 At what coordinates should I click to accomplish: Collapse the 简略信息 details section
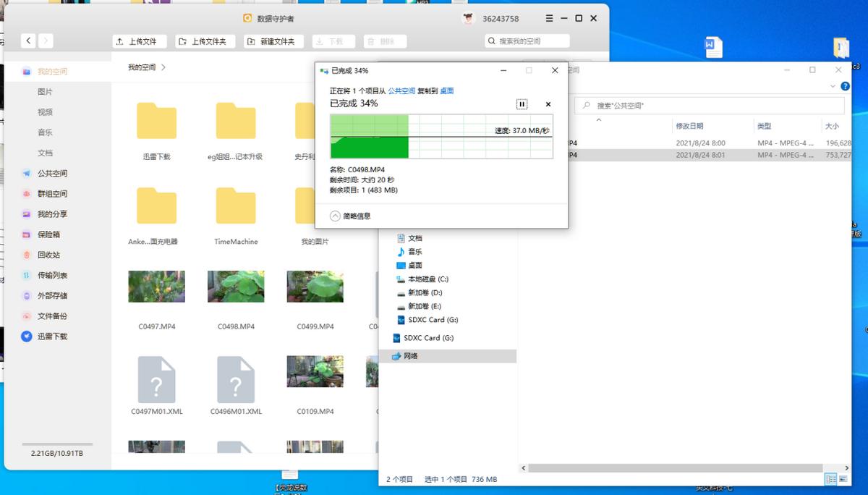pos(336,215)
